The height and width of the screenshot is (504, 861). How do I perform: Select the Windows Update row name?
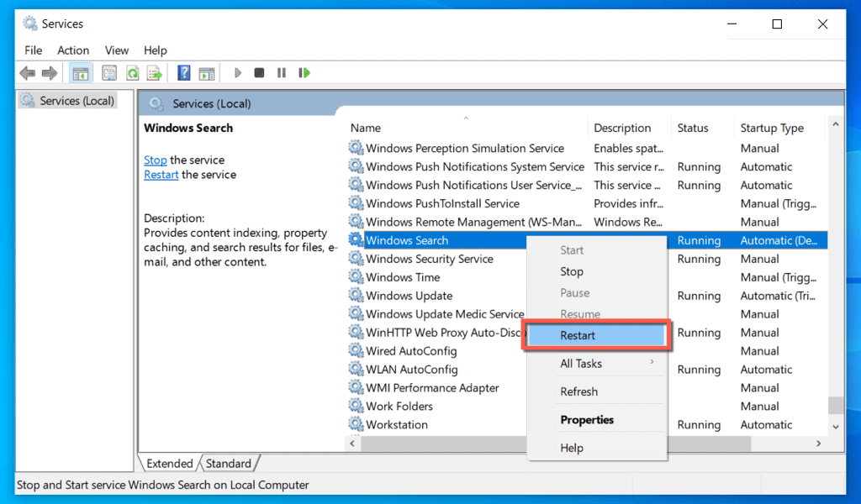409,296
